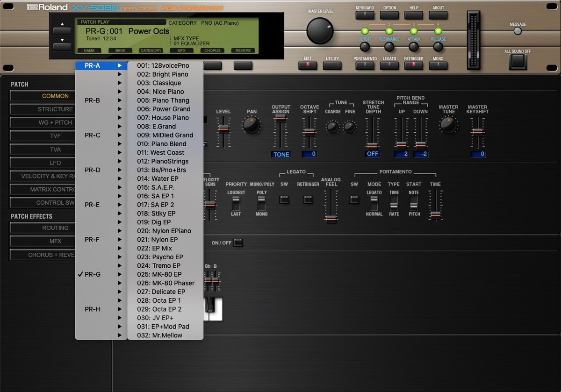Open the ROUTING patch effects page
This screenshot has width=561, height=392.
tap(55, 228)
